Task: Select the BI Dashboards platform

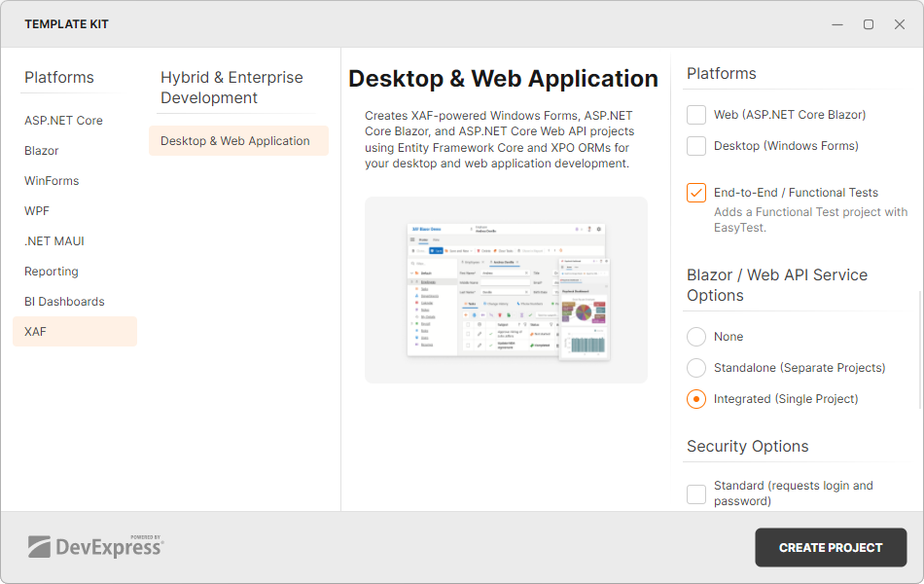Action: [64, 301]
